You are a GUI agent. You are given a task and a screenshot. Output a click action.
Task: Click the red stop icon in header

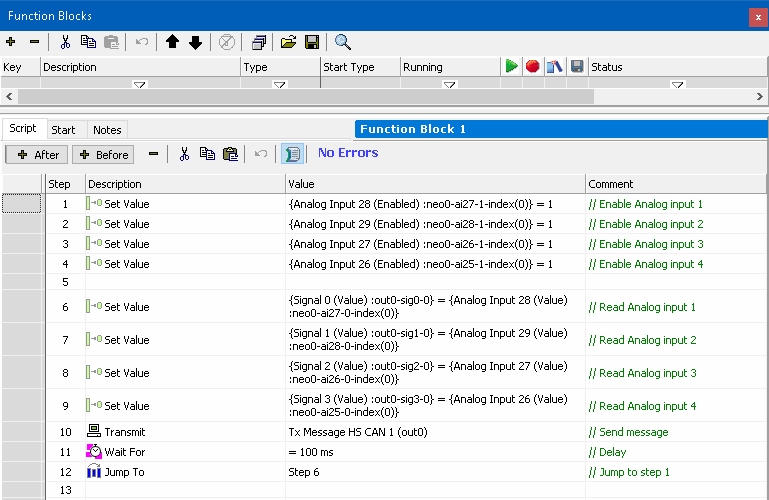[x=533, y=67]
